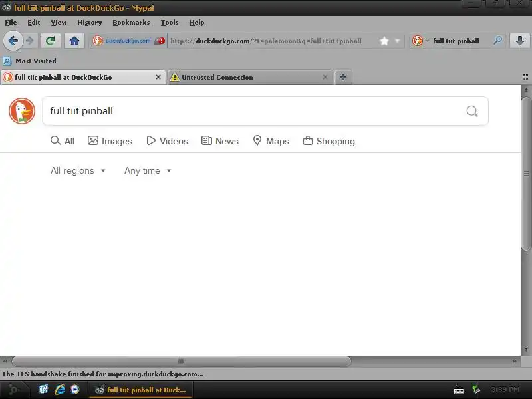532x399 pixels.
Task: Switch to News results
Action: [x=220, y=141]
